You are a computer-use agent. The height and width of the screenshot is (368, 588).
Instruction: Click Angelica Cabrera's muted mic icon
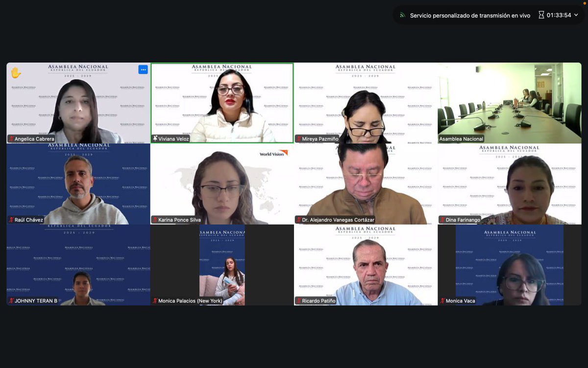pyautogui.click(x=11, y=139)
